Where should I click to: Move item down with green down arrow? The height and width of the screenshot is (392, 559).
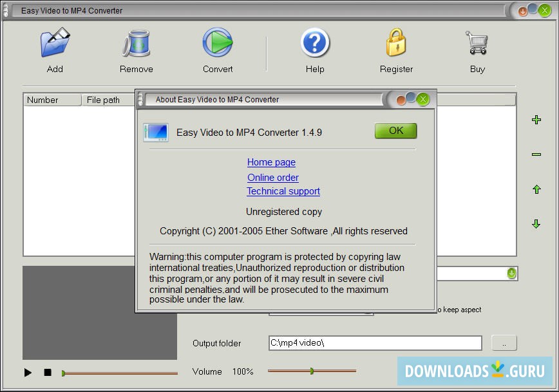point(536,224)
